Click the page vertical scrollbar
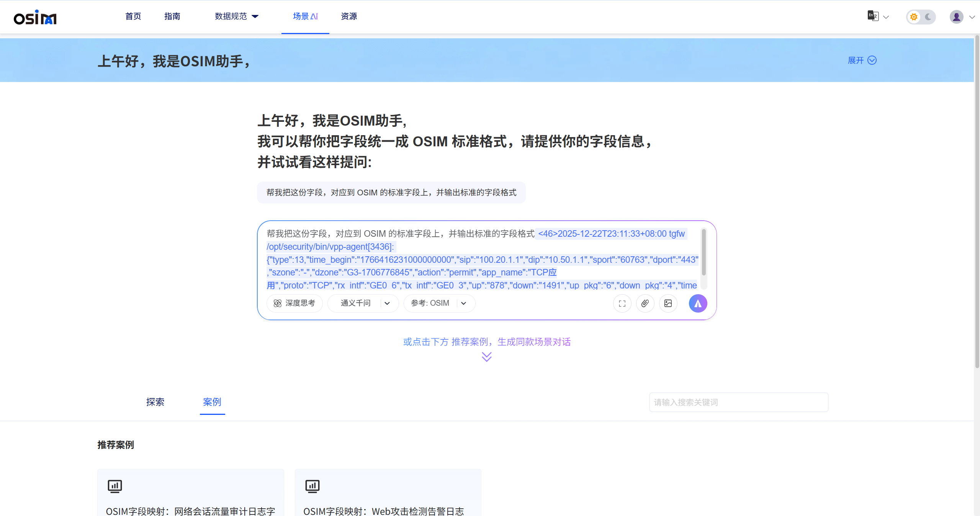This screenshot has height=516, width=980. click(977, 201)
